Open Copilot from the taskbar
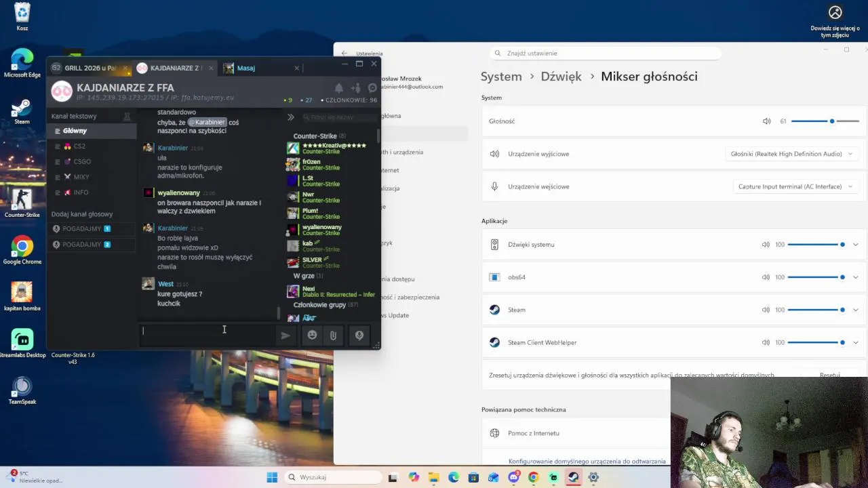868x488 pixels. [x=414, y=477]
